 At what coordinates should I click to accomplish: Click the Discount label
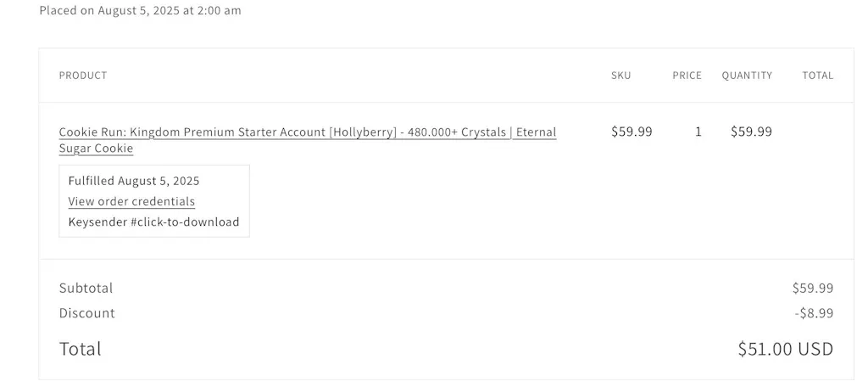[86, 313]
